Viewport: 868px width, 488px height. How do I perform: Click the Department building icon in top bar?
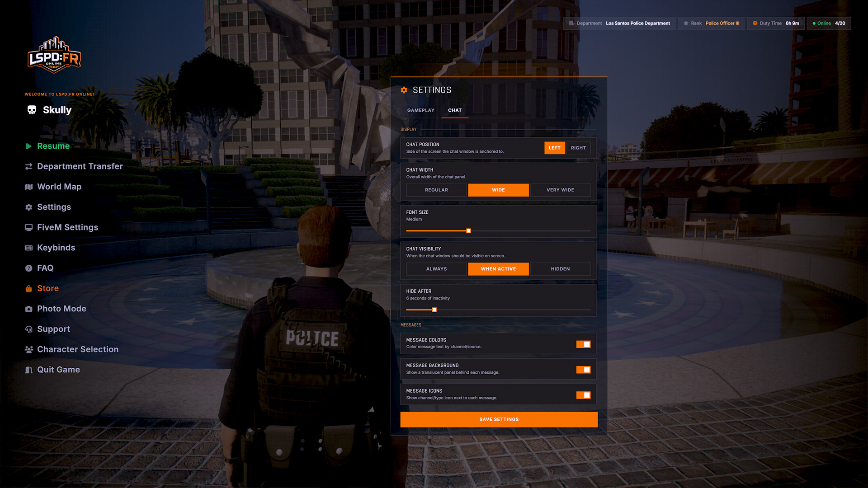click(571, 23)
